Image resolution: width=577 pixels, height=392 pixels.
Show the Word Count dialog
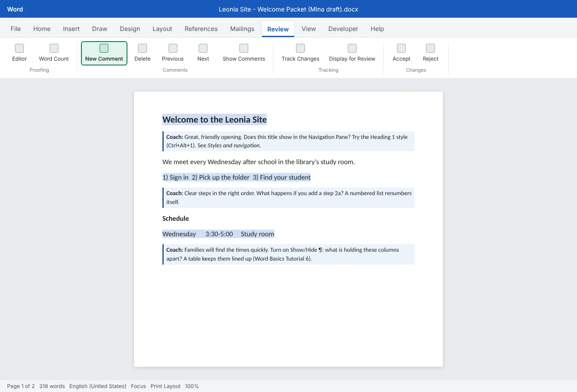(x=54, y=53)
